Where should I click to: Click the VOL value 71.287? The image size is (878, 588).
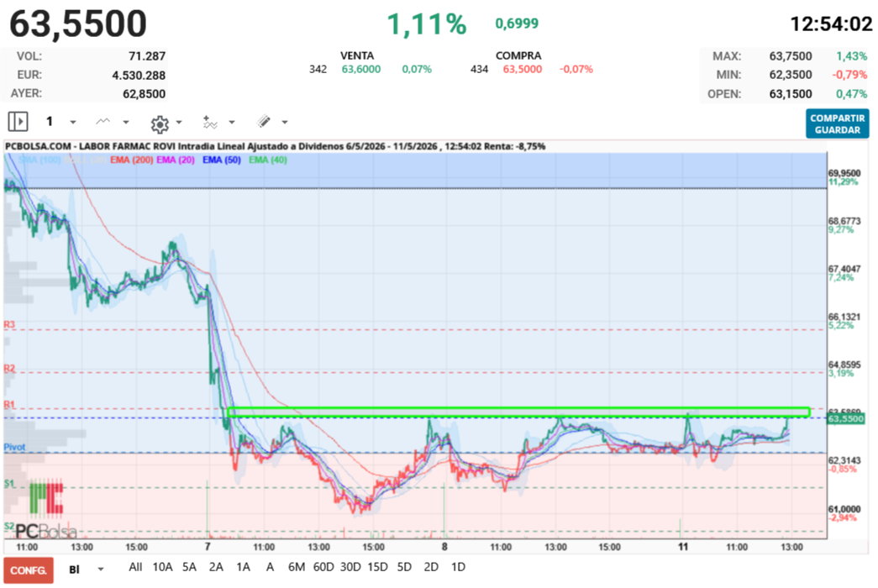click(147, 56)
